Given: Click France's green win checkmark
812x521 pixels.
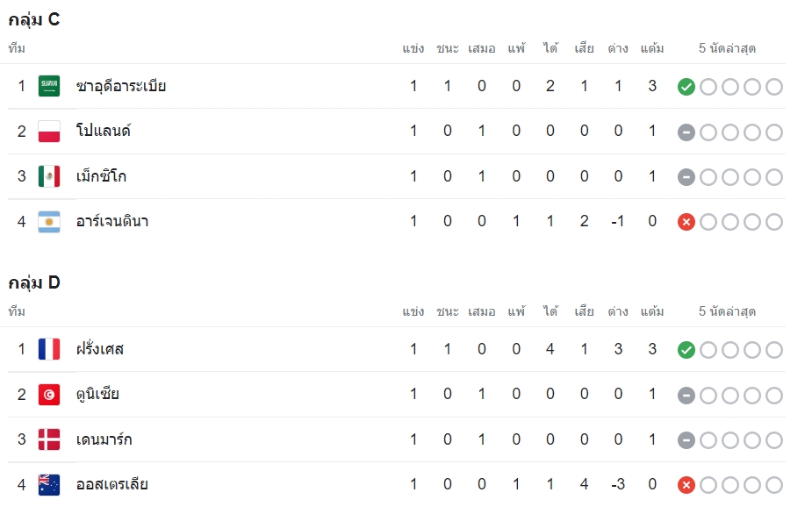Looking at the screenshot, I should 686,350.
